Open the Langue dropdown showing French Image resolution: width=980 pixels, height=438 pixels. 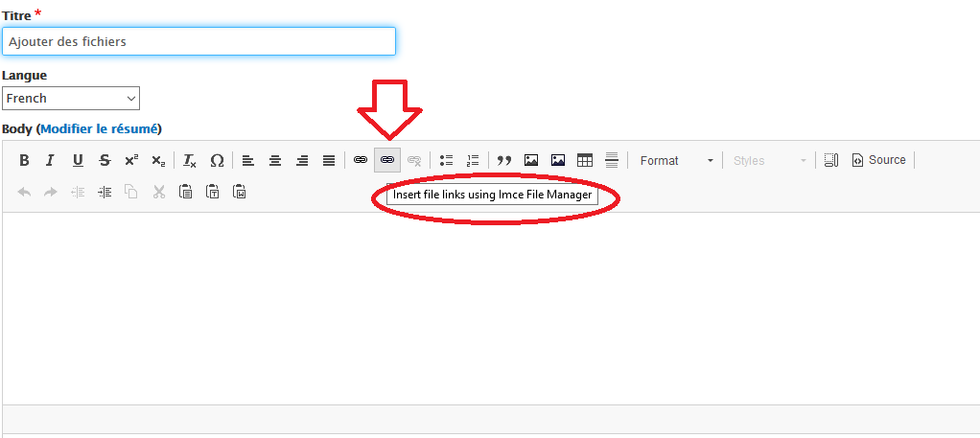(x=71, y=98)
